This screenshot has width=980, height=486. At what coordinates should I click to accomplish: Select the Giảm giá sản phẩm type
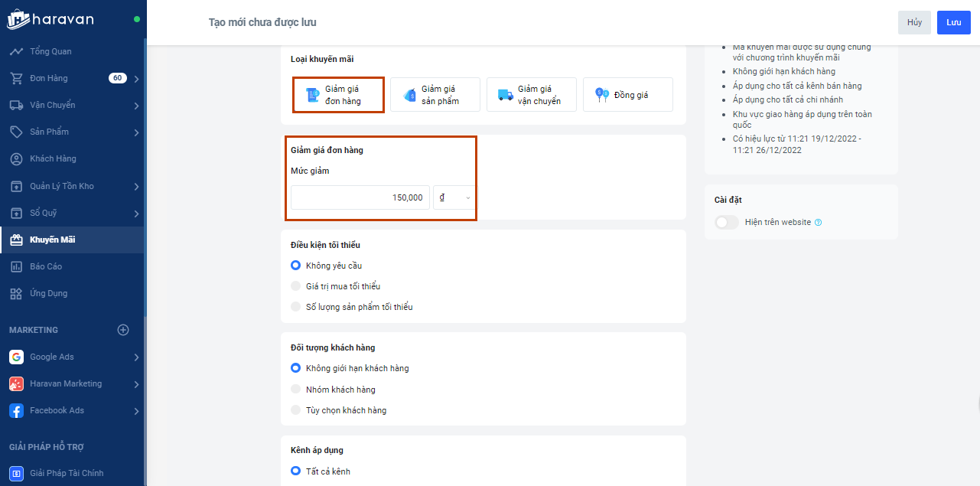click(435, 95)
